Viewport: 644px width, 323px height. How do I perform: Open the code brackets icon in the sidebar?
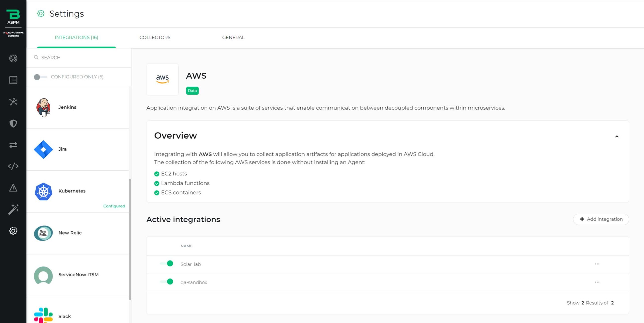tap(13, 166)
